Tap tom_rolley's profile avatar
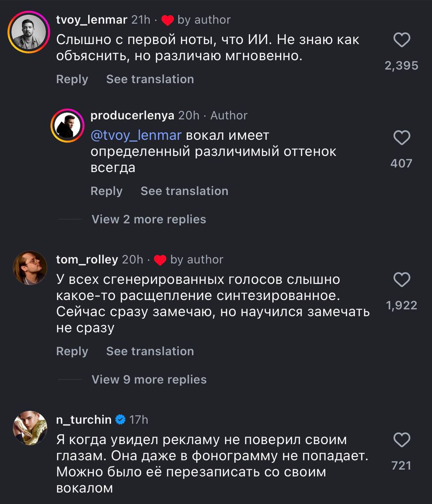This screenshot has height=504, width=432. click(x=30, y=268)
